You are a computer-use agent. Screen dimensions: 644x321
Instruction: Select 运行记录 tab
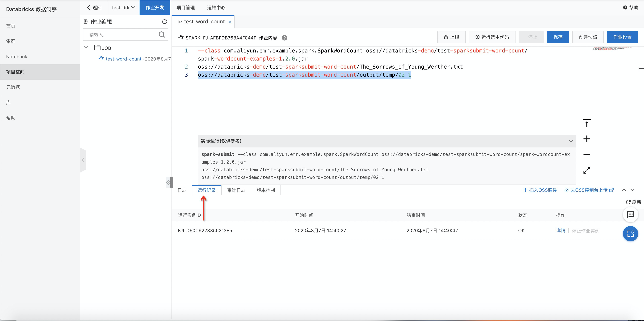(207, 190)
